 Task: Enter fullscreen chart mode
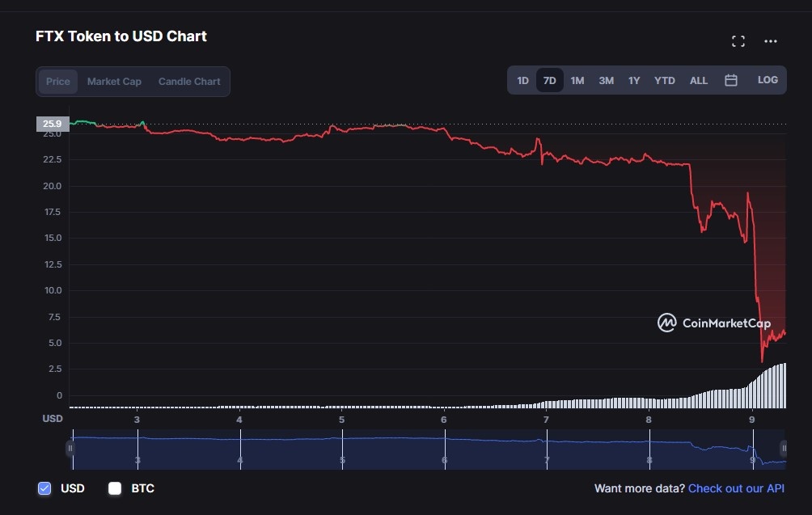pos(738,41)
